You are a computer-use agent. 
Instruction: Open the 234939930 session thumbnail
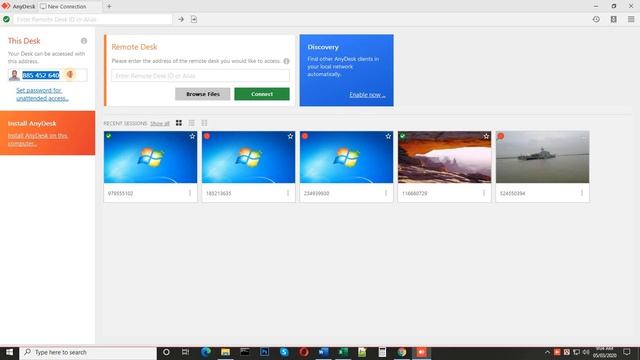coord(346,157)
